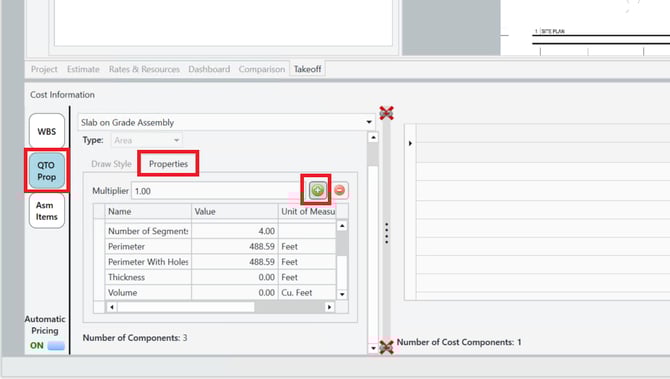Click the panel's up scroll arrow beside Type

coord(373,137)
